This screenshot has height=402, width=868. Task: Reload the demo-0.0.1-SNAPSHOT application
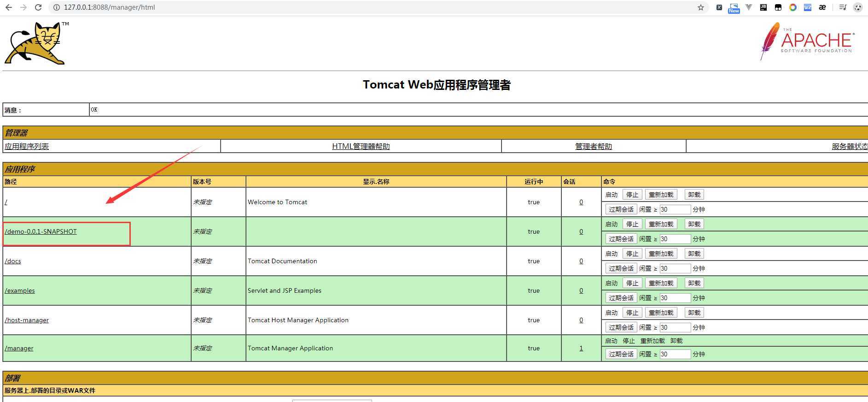pos(661,224)
